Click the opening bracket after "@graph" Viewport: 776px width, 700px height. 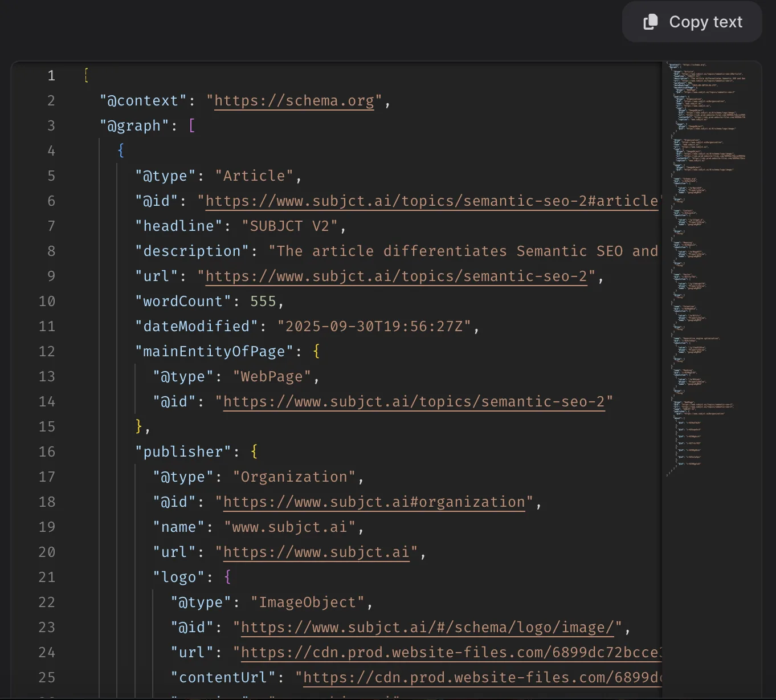[192, 126]
